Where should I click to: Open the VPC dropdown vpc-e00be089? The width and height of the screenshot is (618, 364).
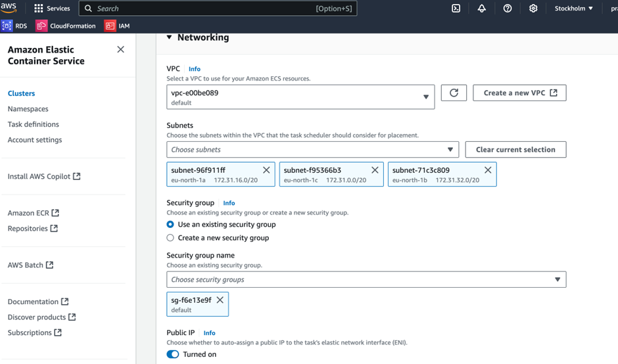(x=300, y=97)
